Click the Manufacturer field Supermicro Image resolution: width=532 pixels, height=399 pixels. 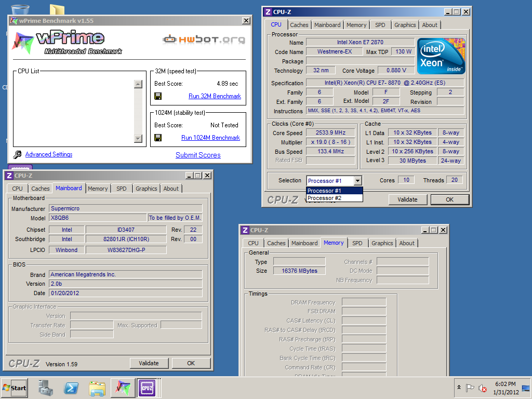coord(126,208)
